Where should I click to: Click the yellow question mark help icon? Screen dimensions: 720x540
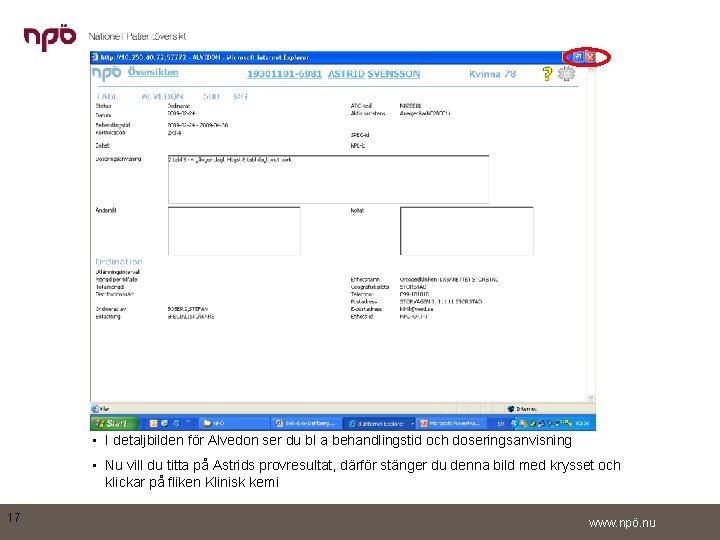pyautogui.click(x=547, y=74)
